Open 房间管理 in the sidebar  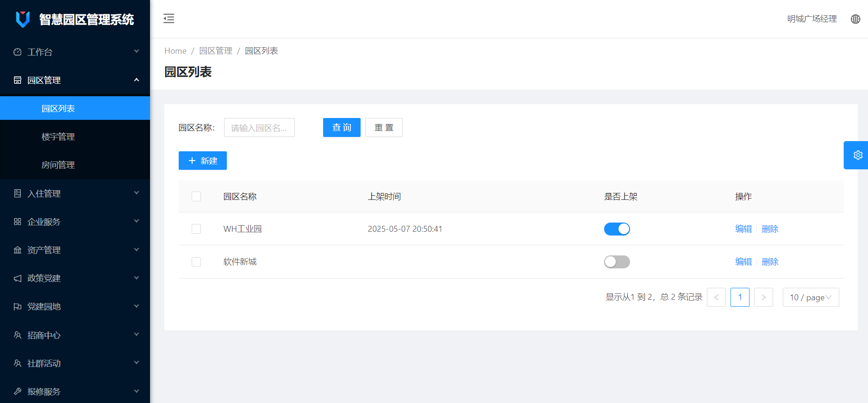click(x=58, y=165)
